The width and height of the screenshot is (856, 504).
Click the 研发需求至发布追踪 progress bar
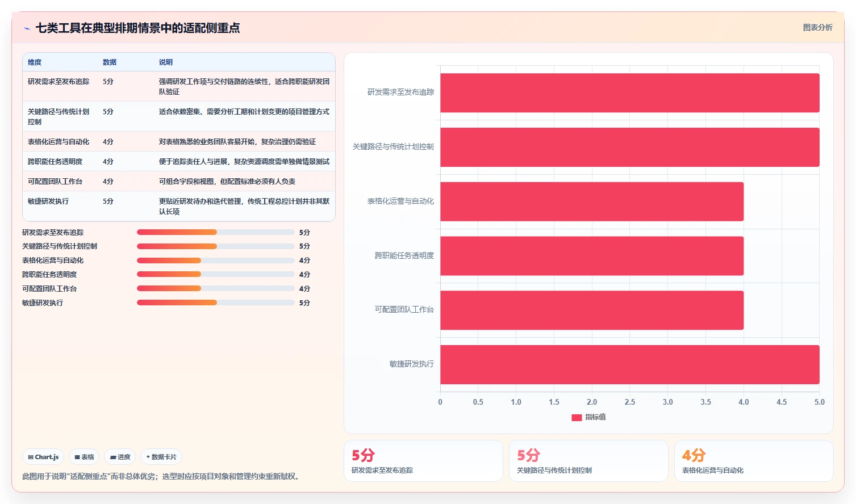[x=215, y=232]
